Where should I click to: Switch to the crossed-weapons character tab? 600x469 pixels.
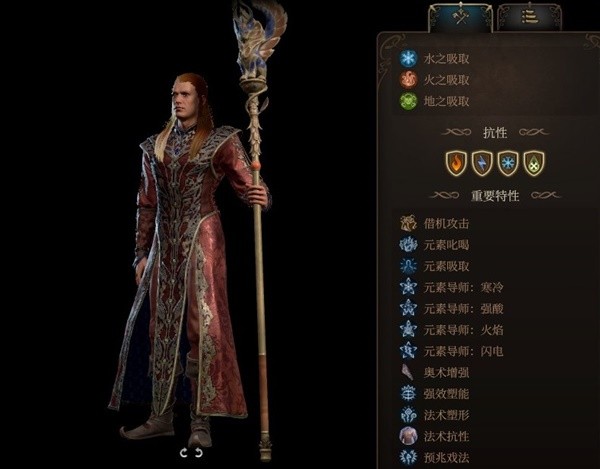pos(460,17)
